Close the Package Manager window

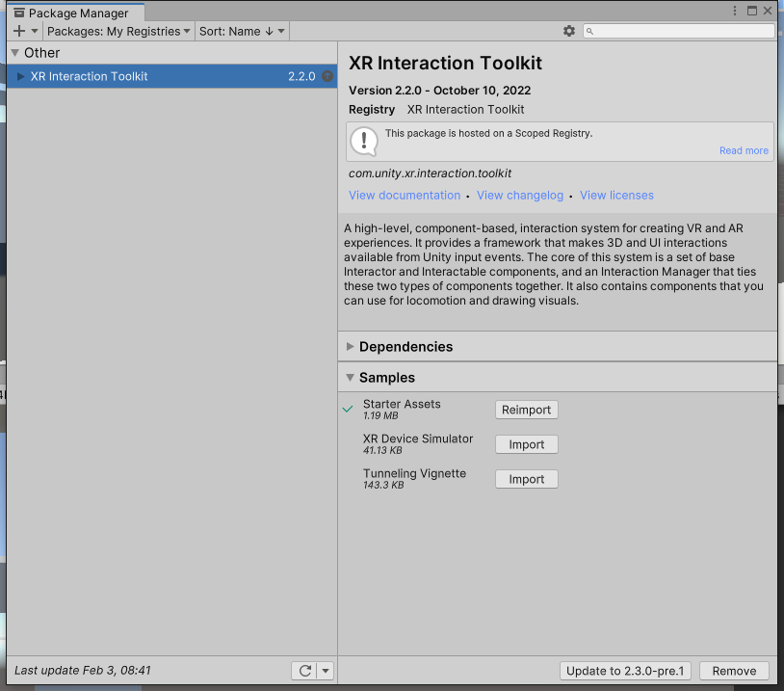(x=768, y=11)
